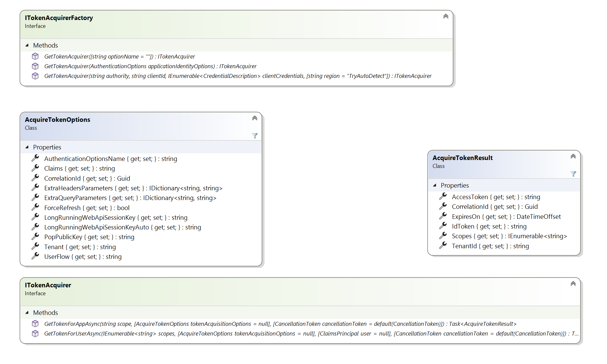Click method icon beside GetTokenForAppAsync
The width and height of the screenshot is (607, 364).
pos(35,324)
